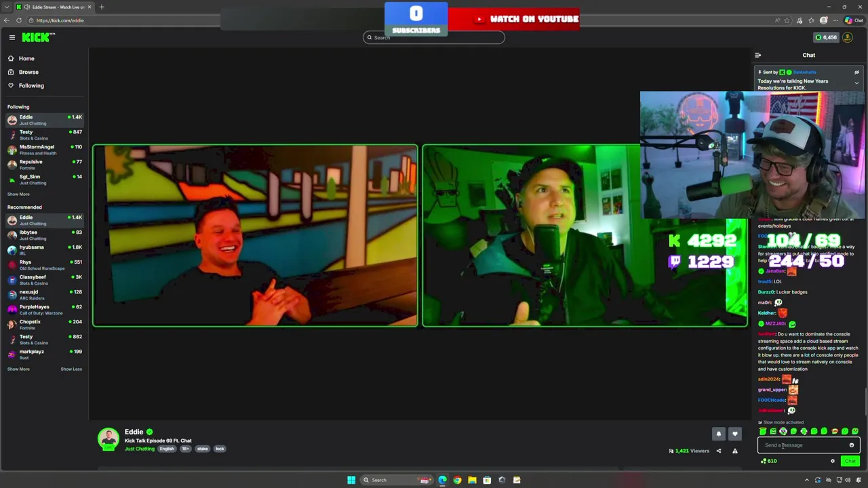Open Sgt_Sinn channel in Following list

(44, 180)
